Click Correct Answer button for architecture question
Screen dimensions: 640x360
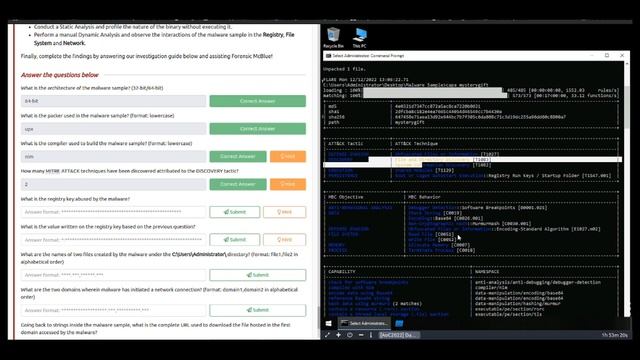[258, 101]
